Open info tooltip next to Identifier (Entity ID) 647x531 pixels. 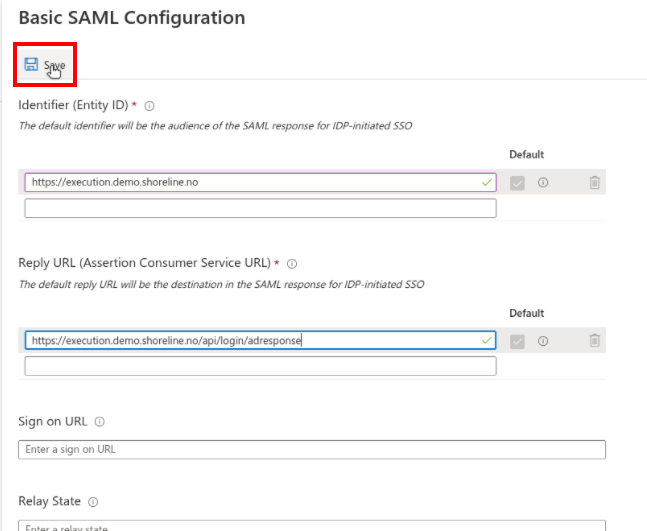[x=149, y=106]
